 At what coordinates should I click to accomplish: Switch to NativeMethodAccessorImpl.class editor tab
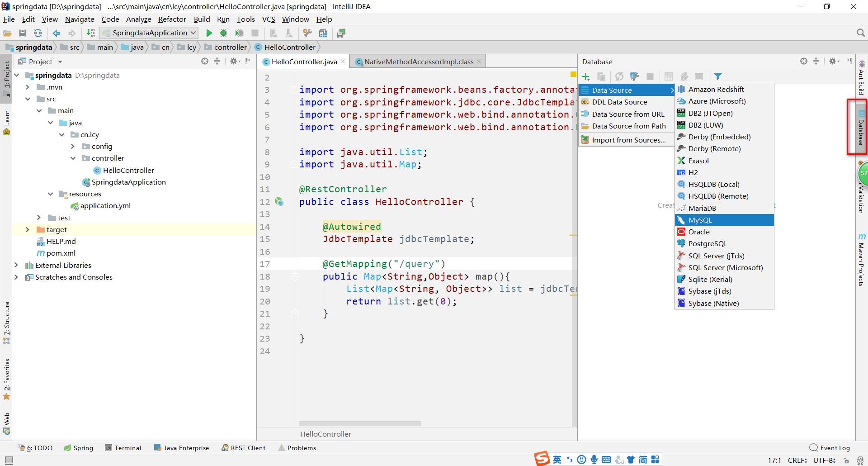[x=419, y=62]
